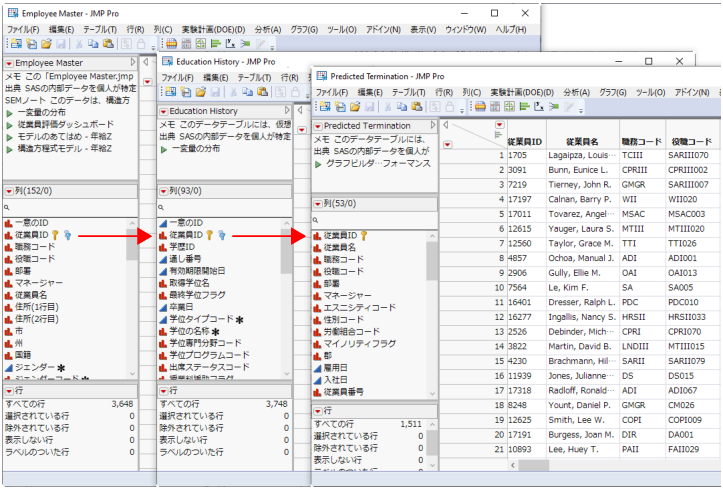The image size is (723, 488).
Task: Run the グラフビルダー script via its green triangle
Action: pos(318,161)
